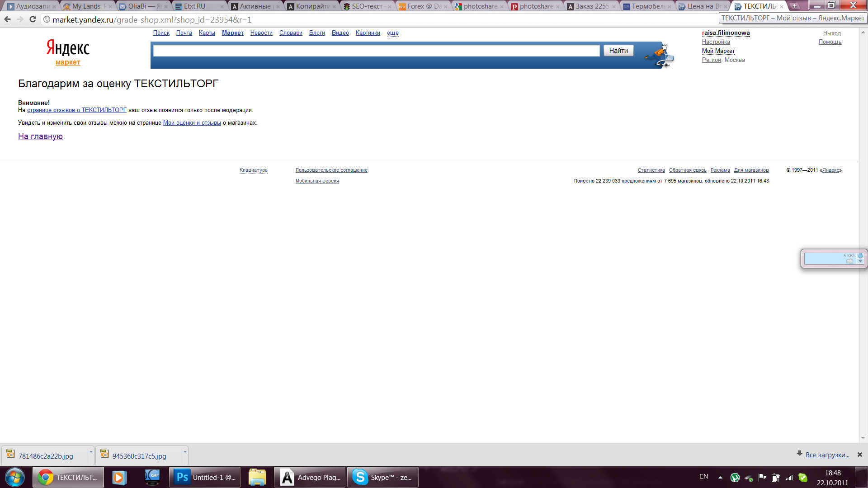Open Chrome taskbar button ТЕКСТИЛЬТ...
Viewport: 868px width, 488px height.
coord(68,477)
